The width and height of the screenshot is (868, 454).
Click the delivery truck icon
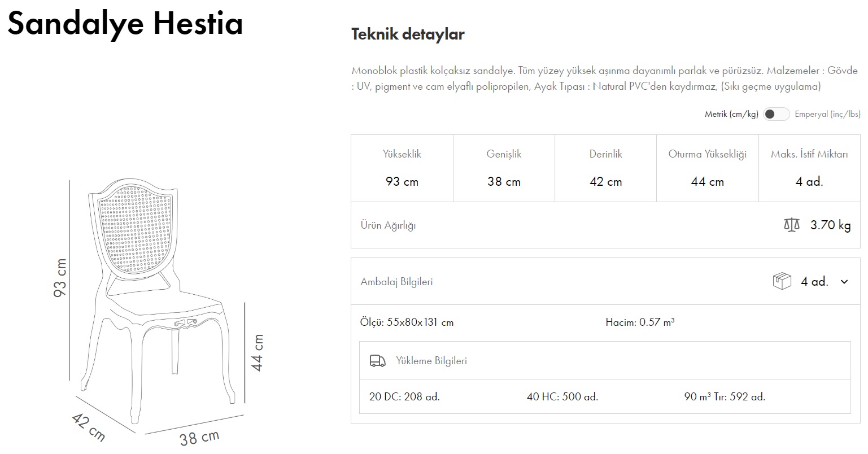click(x=378, y=361)
